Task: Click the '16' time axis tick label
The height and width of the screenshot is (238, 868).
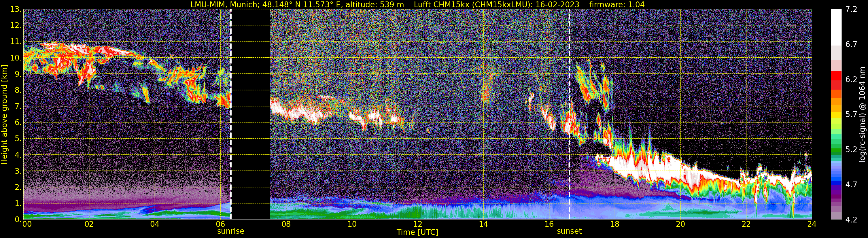Action: pos(549,224)
